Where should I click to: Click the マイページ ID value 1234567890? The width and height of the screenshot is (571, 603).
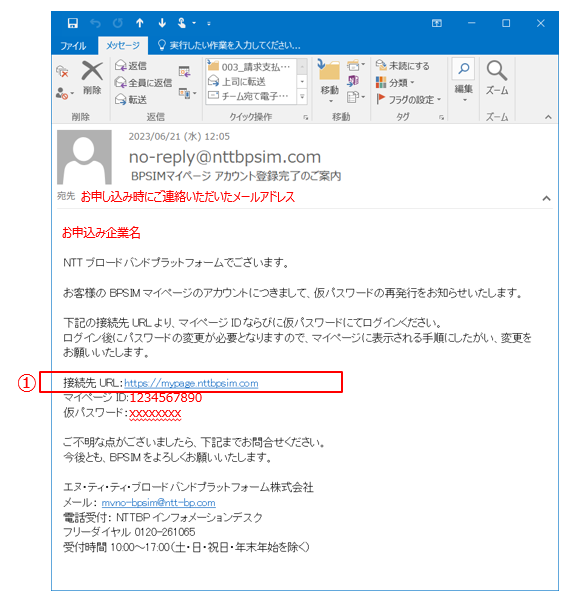[x=166, y=398]
